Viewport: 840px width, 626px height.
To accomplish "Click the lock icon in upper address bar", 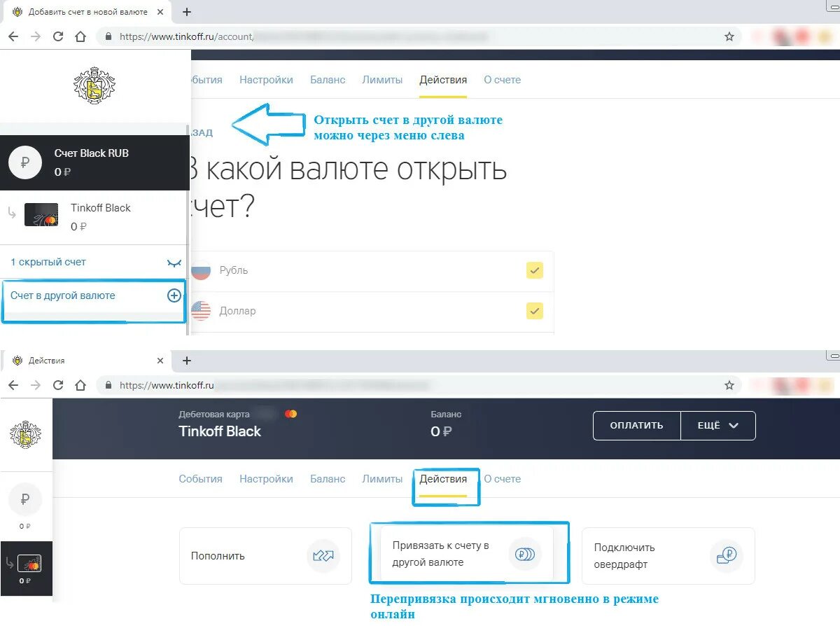I will click(x=108, y=36).
